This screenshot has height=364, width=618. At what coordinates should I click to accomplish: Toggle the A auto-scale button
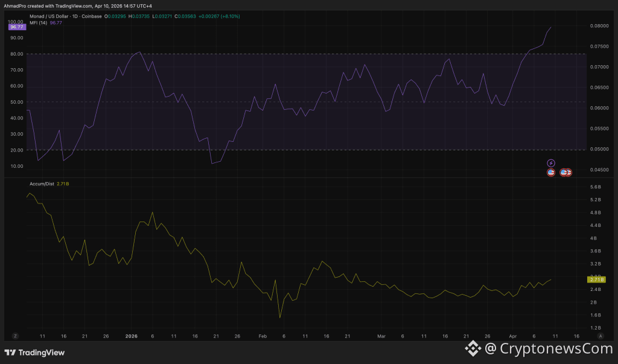click(x=600, y=336)
